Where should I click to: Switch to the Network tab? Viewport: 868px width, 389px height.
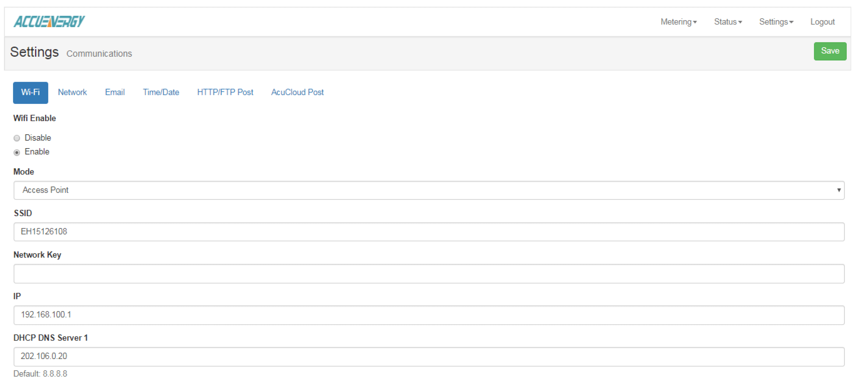click(x=72, y=92)
